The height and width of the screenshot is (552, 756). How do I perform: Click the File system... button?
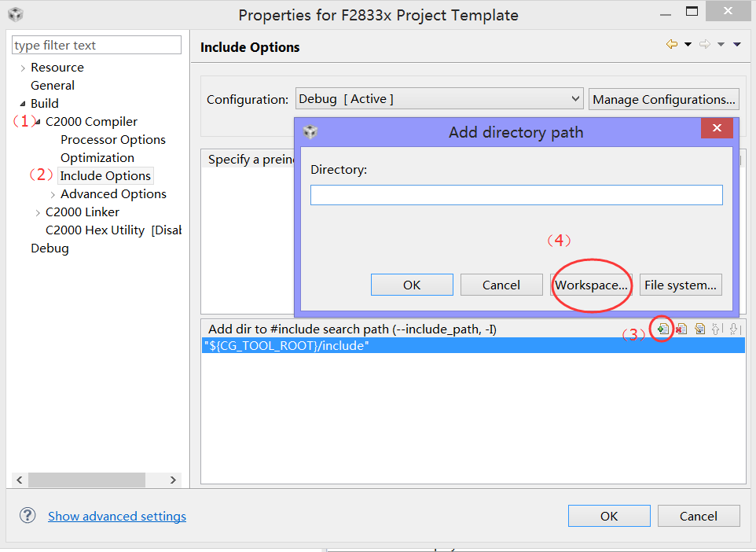681,285
